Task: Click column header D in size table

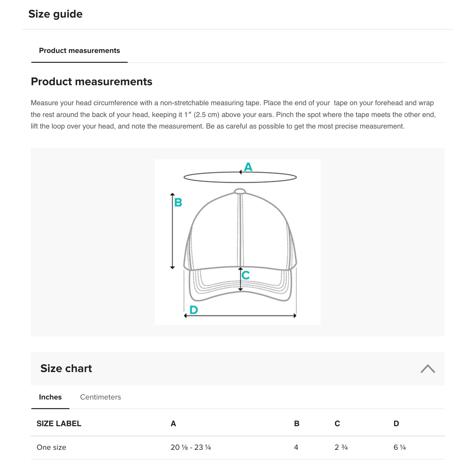Action: [x=396, y=424]
